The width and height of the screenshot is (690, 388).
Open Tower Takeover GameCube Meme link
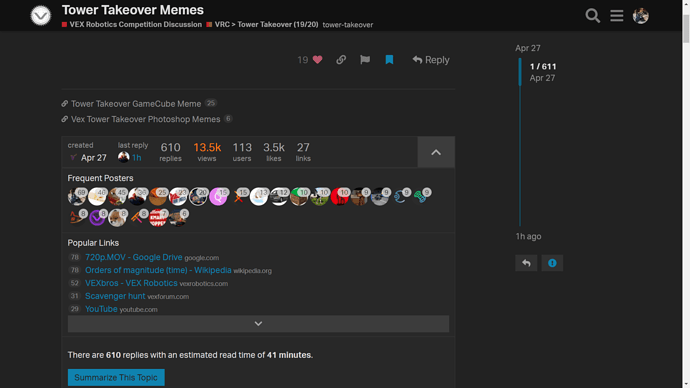pyautogui.click(x=136, y=104)
